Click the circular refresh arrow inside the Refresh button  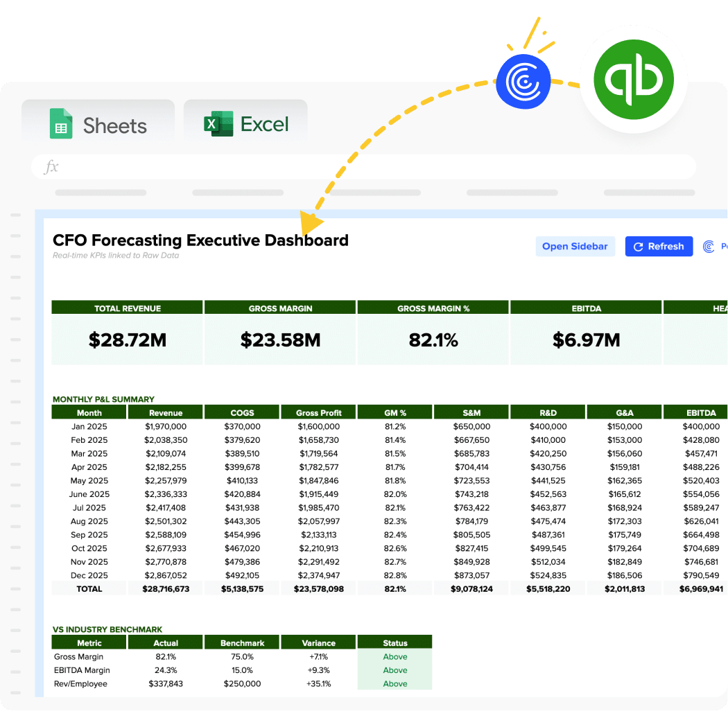pyautogui.click(x=639, y=246)
